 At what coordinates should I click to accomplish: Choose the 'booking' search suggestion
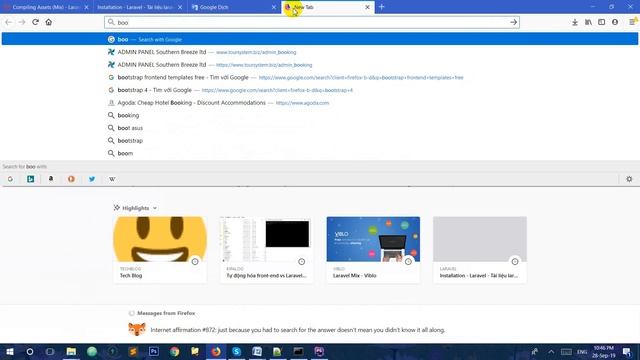[320, 116]
